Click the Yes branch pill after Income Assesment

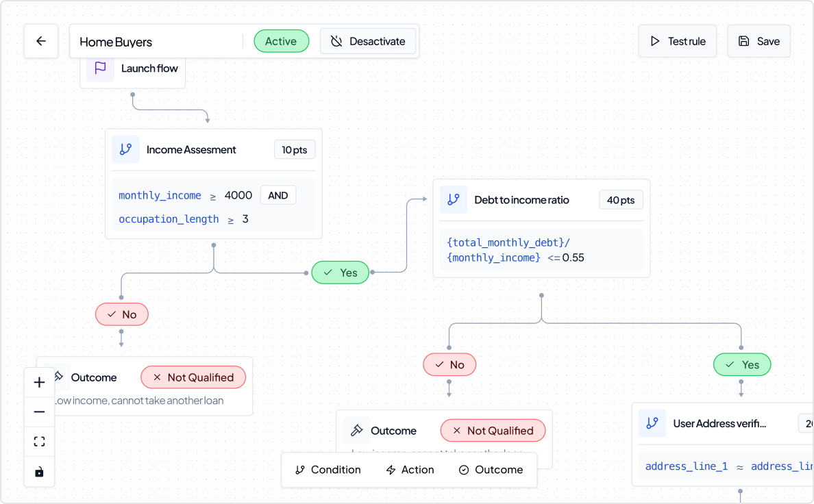point(340,272)
